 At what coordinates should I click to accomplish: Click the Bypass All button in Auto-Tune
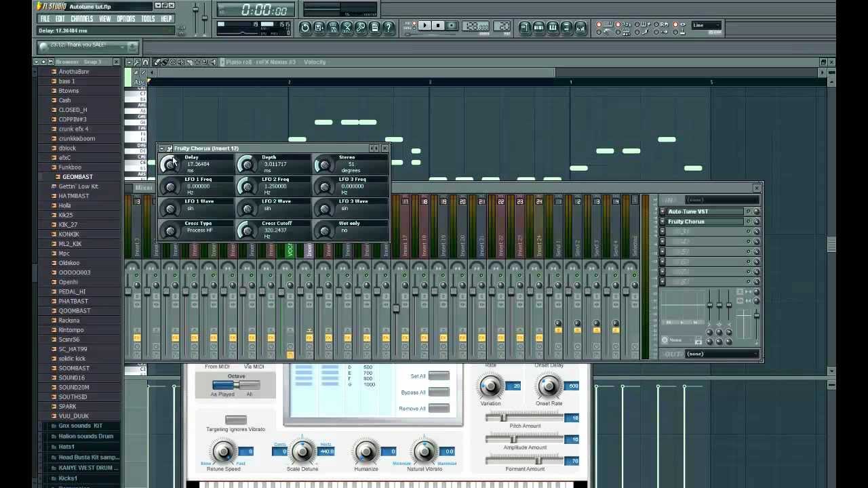click(439, 392)
